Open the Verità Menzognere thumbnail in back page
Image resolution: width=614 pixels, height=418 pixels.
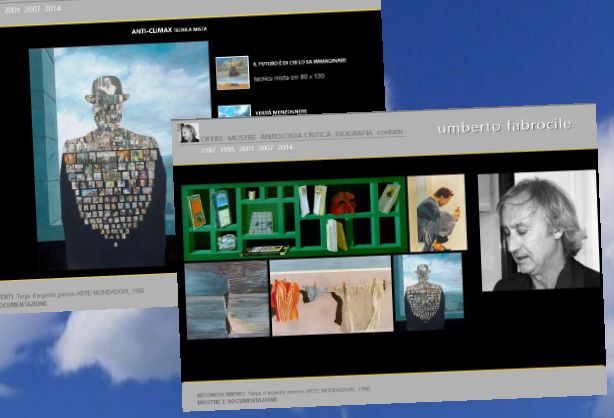pyautogui.click(x=234, y=111)
